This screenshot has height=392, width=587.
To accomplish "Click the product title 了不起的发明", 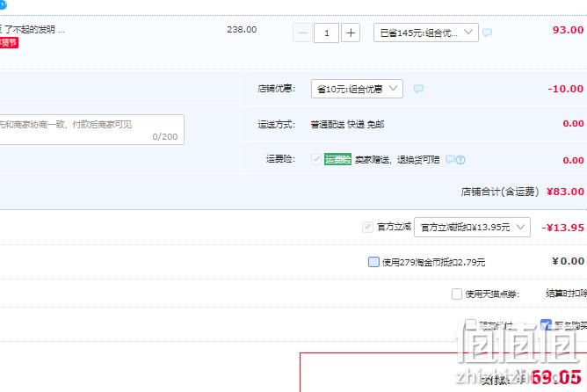I will pos(33,30).
